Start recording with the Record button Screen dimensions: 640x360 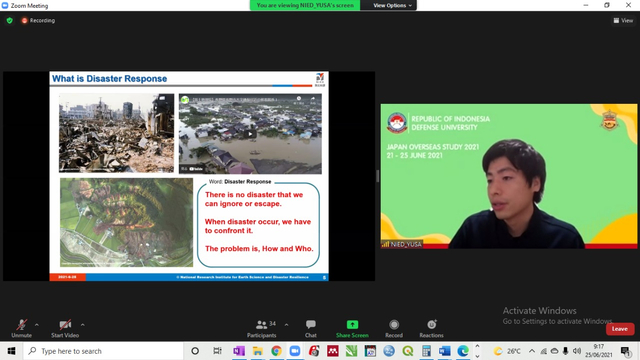[394, 328]
